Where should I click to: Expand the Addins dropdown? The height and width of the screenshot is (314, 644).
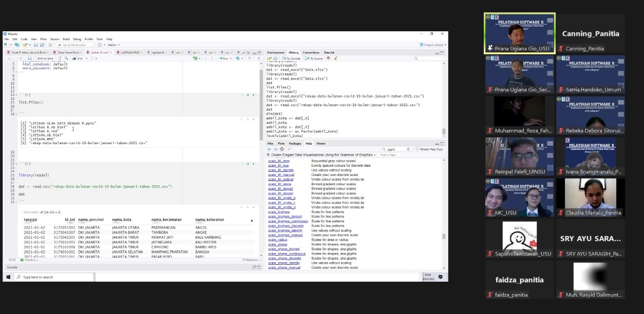point(113,45)
